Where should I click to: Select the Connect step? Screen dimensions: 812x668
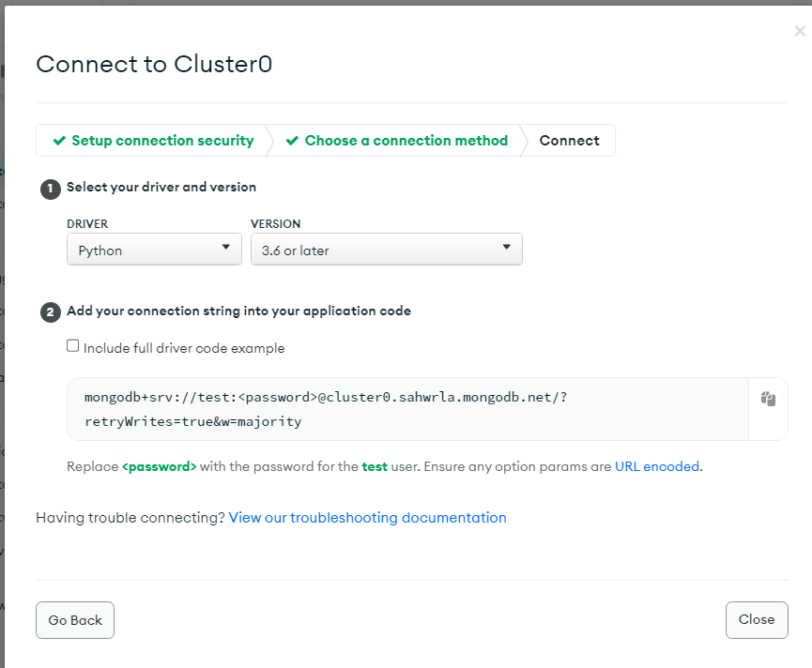click(569, 140)
